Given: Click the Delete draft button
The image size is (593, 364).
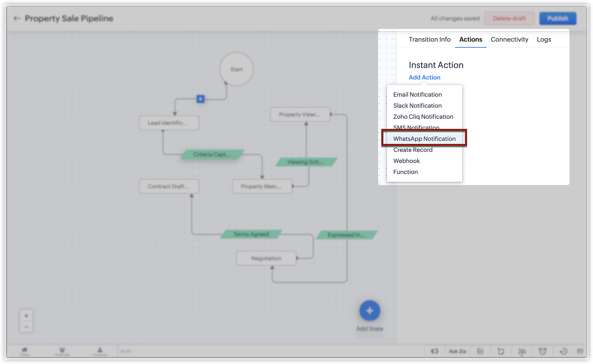Looking at the screenshot, I should point(509,18).
